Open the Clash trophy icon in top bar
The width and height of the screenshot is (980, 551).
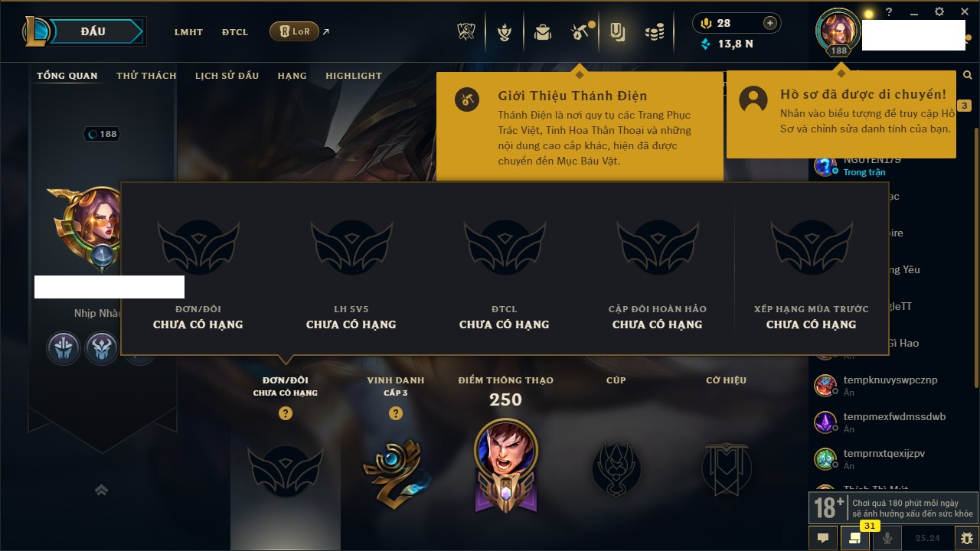point(466,32)
